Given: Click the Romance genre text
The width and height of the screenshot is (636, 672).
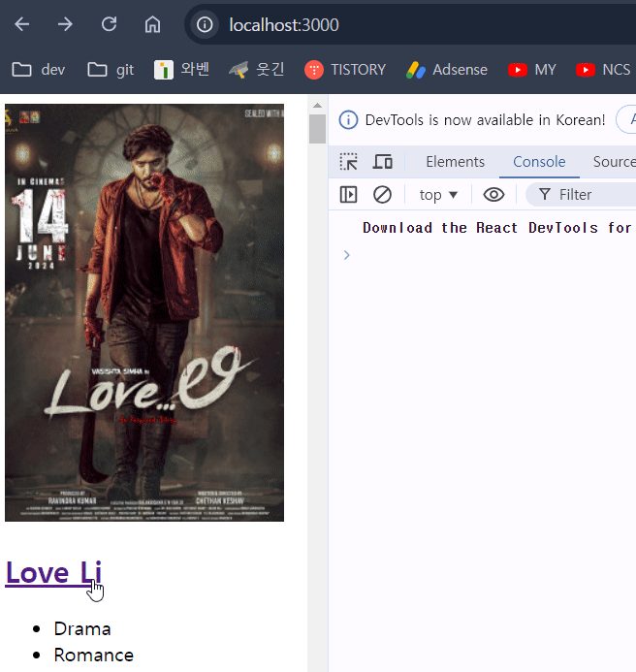Looking at the screenshot, I should tap(93, 656).
